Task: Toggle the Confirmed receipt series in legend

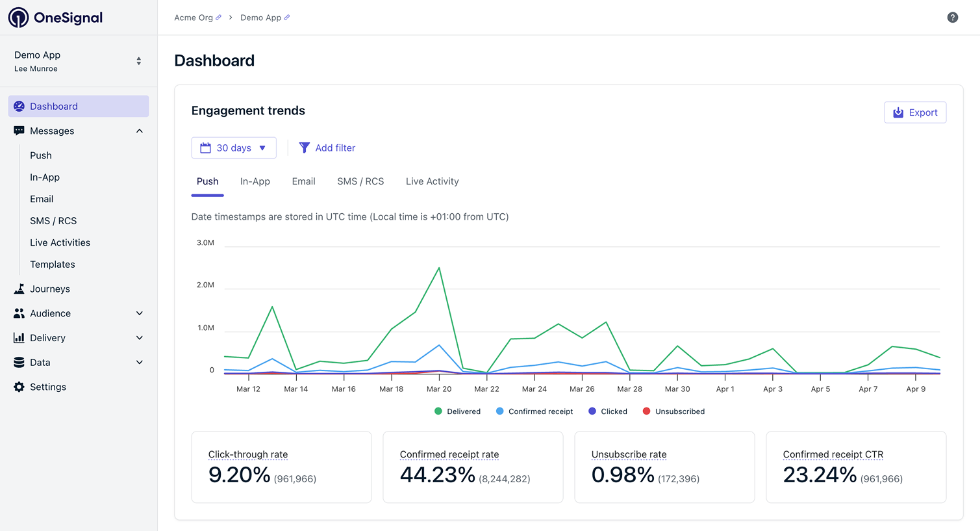Action: pyautogui.click(x=534, y=411)
